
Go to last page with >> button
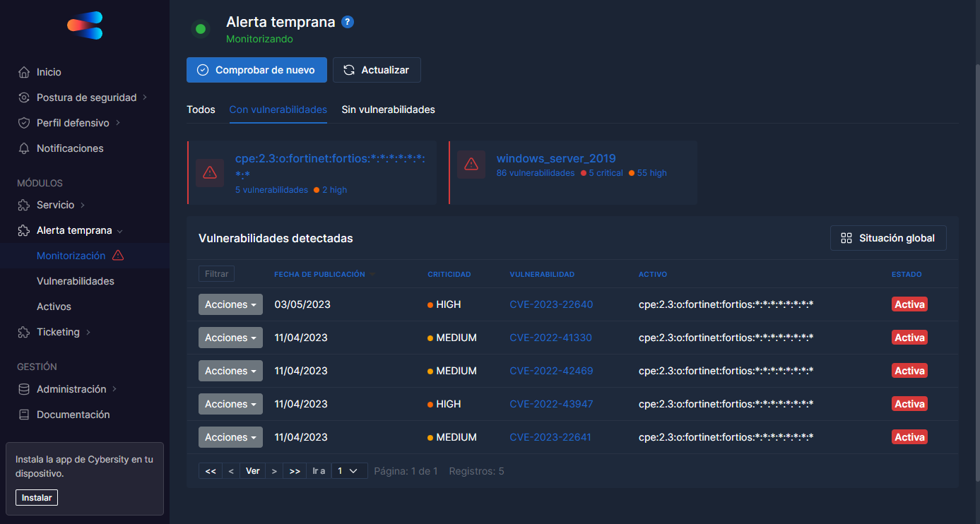(x=295, y=470)
